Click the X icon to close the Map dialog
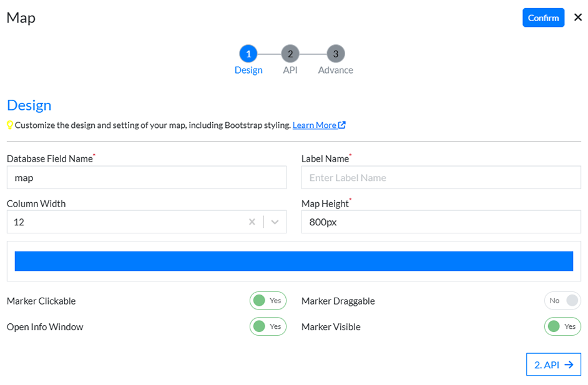The height and width of the screenshot is (385, 588). [577, 17]
